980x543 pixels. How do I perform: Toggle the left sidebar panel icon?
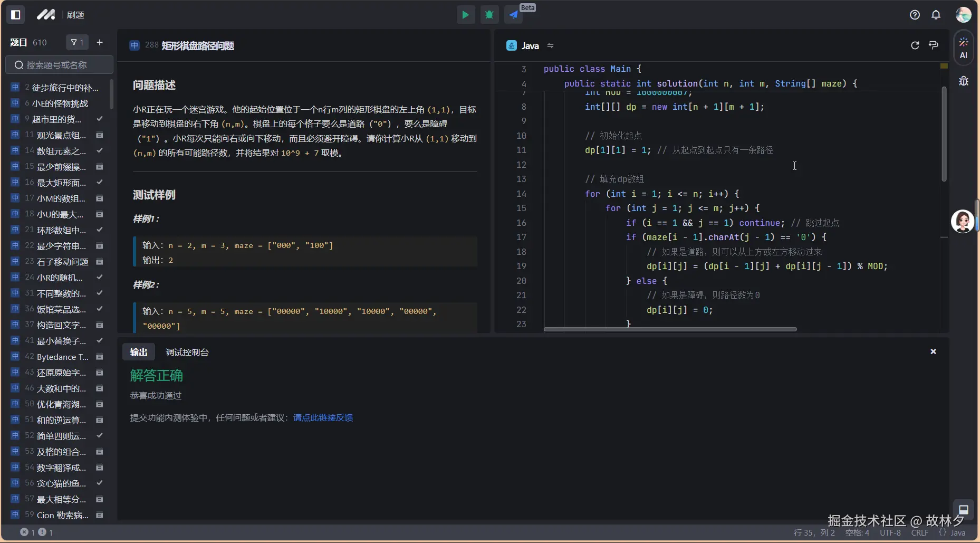[16, 15]
